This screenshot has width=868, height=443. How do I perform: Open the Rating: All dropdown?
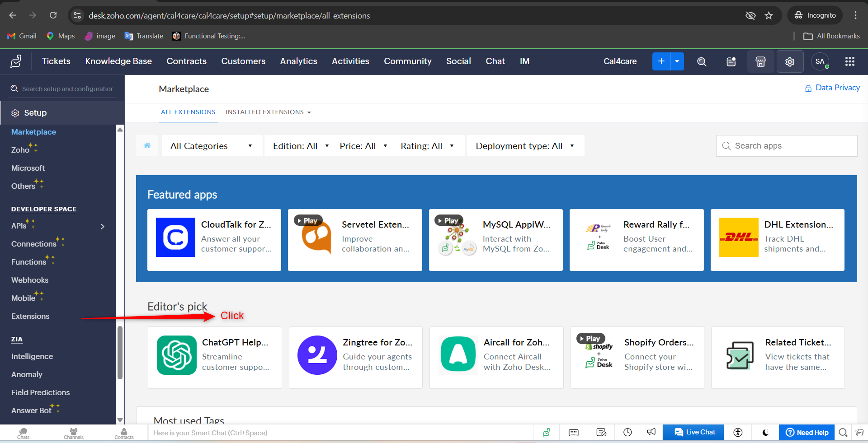click(x=427, y=146)
